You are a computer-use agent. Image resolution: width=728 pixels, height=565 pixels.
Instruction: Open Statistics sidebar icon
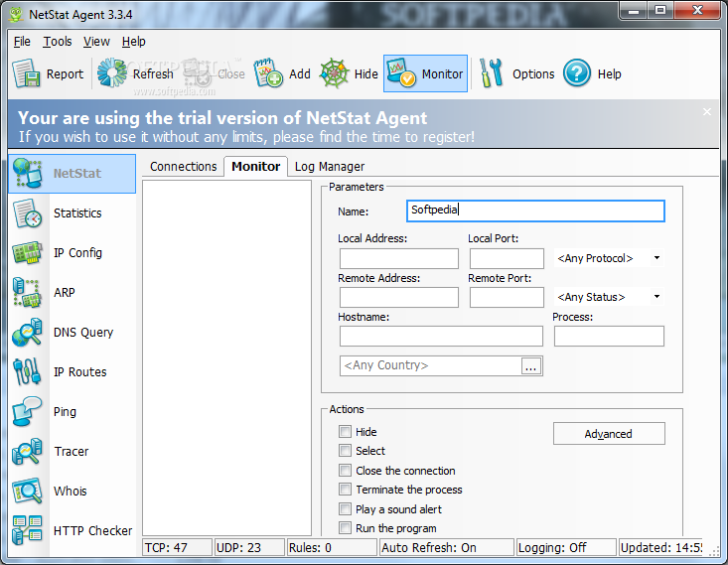tap(28, 213)
